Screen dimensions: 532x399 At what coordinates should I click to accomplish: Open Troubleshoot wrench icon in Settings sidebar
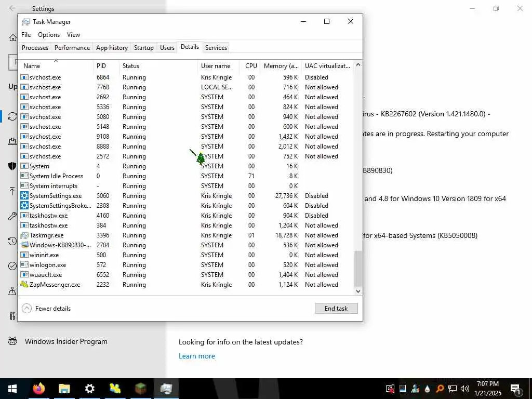[x=12, y=216]
